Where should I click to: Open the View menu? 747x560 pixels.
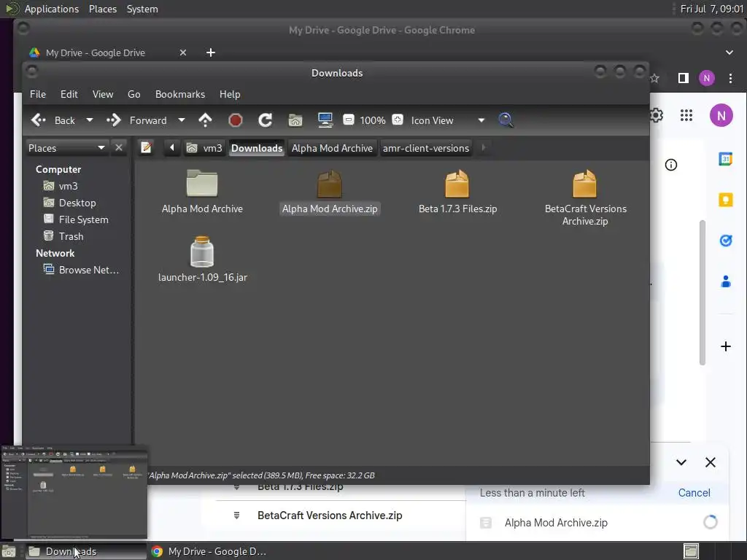point(103,94)
